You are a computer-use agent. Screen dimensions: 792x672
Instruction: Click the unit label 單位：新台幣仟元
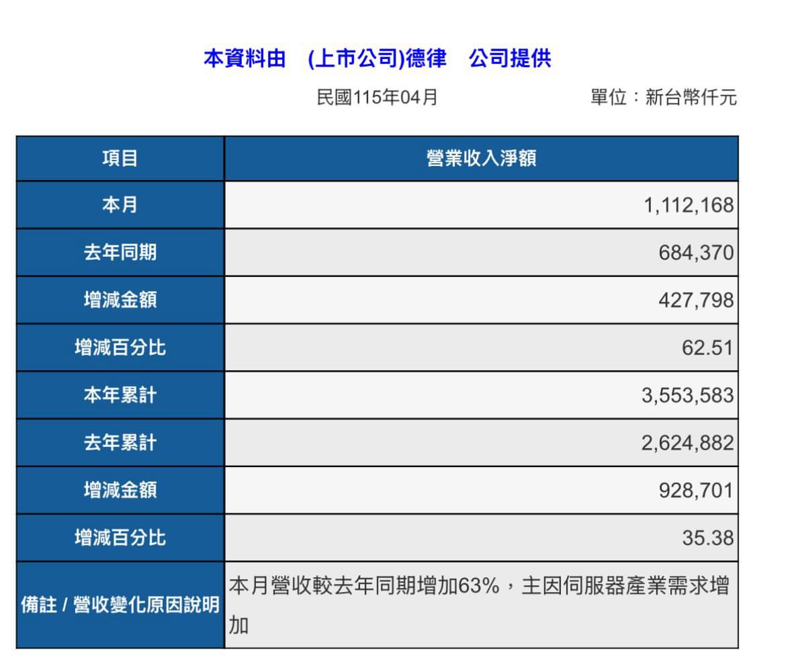664,97
